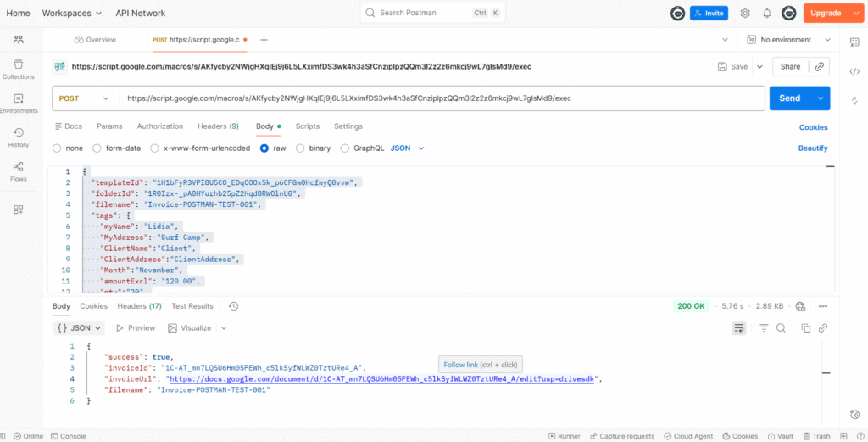Open the Test Results response tab
Viewport: 868px width, 442px height.
coord(192,306)
